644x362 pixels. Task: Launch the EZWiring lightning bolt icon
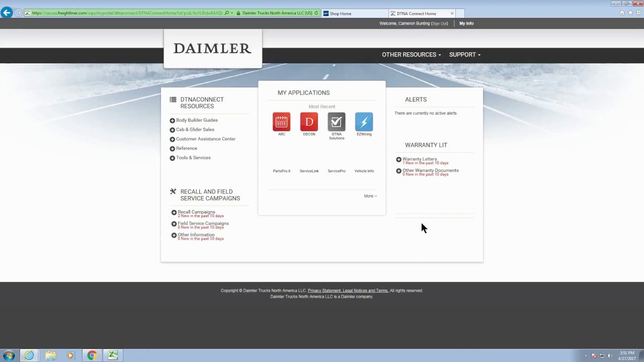[x=364, y=122]
